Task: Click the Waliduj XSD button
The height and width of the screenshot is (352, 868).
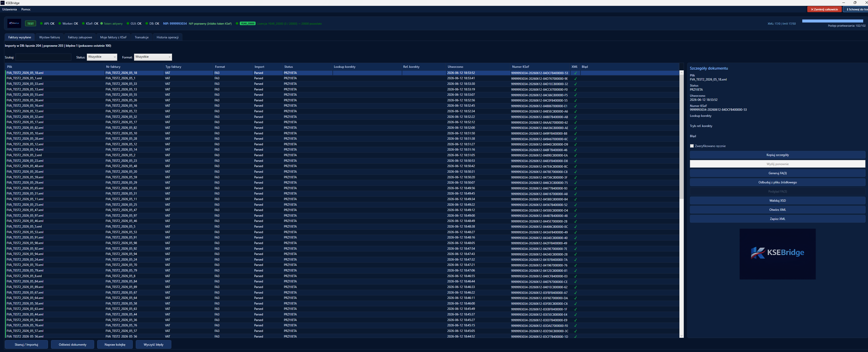Action: coord(777,201)
